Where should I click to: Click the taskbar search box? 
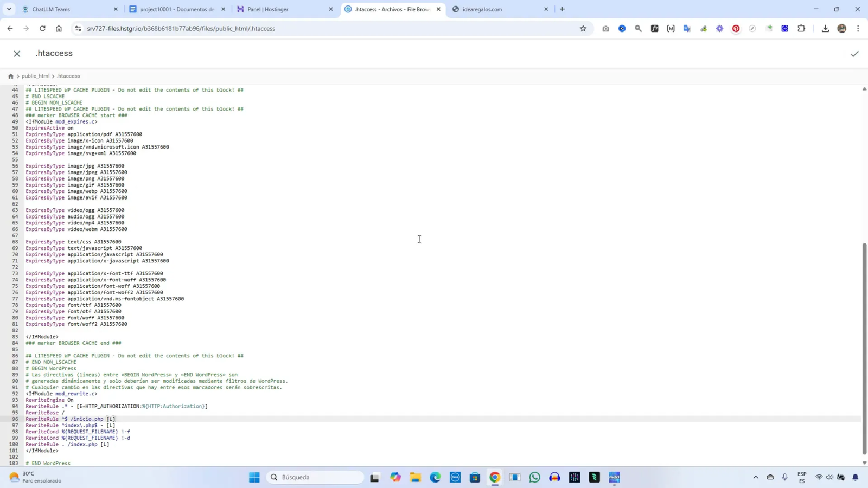[x=315, y=477]
